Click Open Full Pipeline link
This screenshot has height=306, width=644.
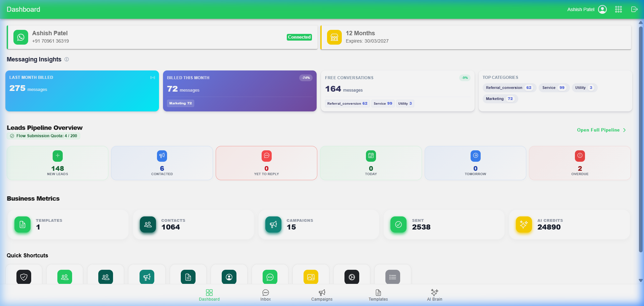[601, 130]
